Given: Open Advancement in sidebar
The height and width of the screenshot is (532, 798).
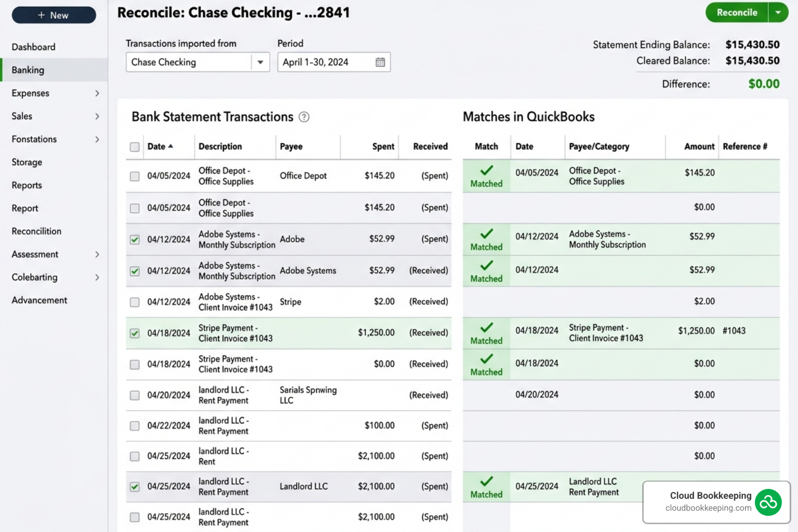Looking at the screenshot, I should pyautogui.click(x=39, y=300).
